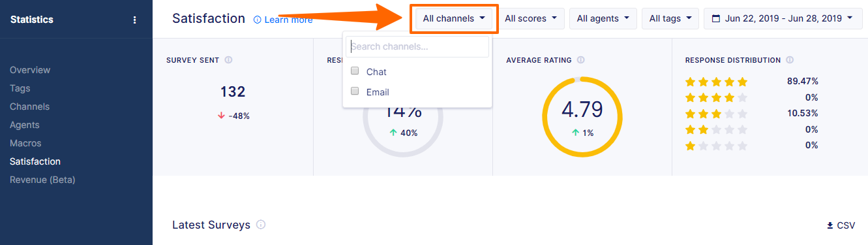Click the Latest Surveys info icon
This screenshot has height=245, width=868.
point(261,225)
